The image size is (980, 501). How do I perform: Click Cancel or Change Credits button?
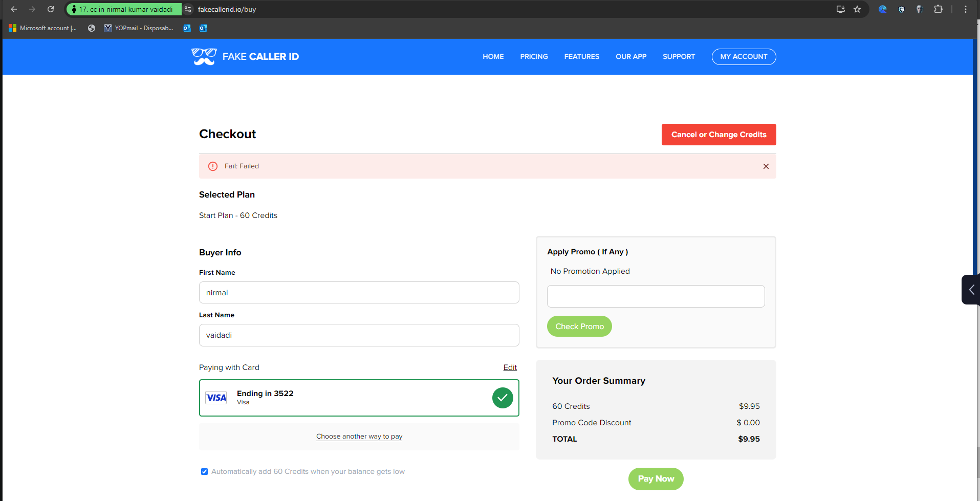[x=718, y=135]
